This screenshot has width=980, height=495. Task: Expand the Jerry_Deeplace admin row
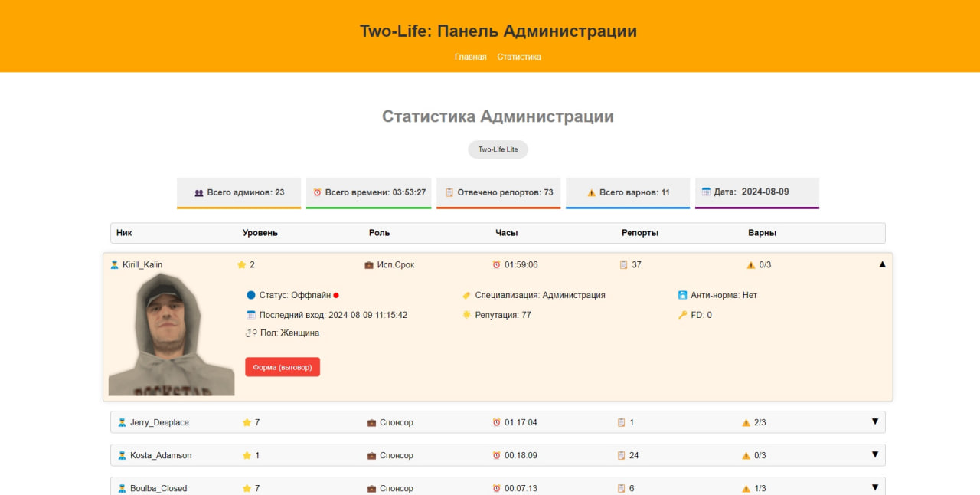coord(874,421)
